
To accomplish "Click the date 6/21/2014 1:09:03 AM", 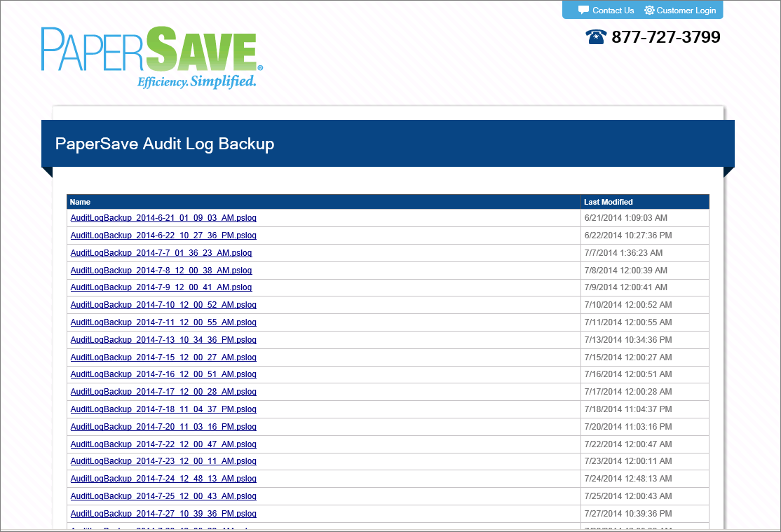I will pyautogui.click(x=625, y=218).
